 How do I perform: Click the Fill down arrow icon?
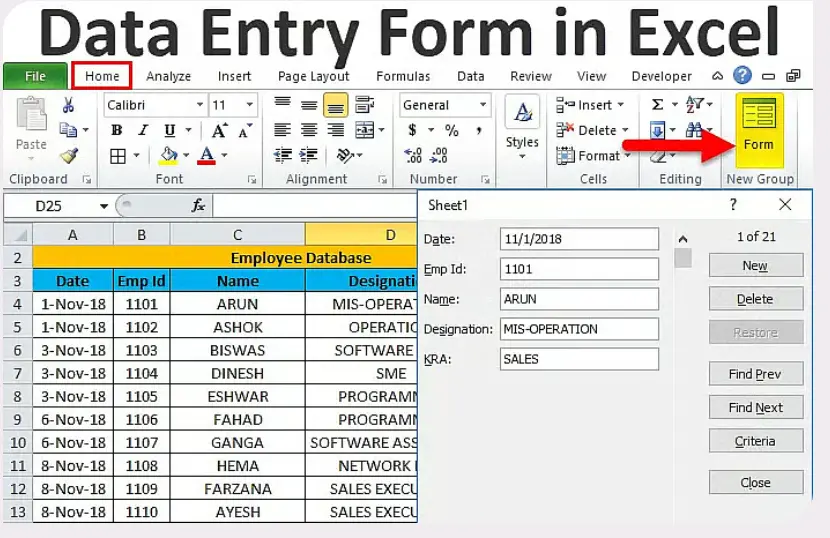(657, 130)
